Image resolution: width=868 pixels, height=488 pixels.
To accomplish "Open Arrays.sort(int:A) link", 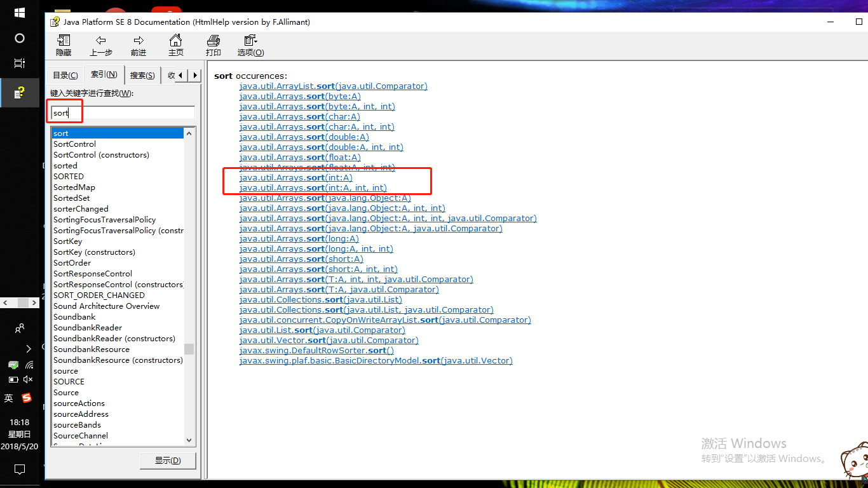I will (296, 178).
